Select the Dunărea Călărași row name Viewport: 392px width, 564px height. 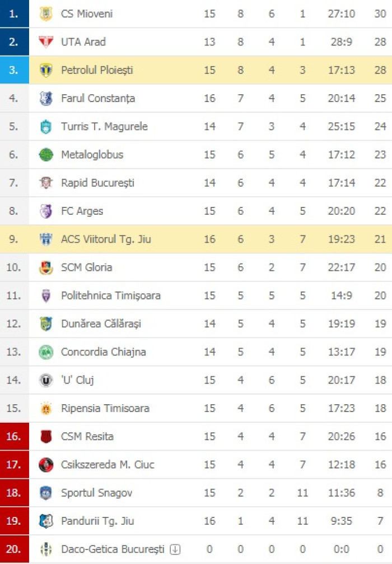tap(101, 323)
